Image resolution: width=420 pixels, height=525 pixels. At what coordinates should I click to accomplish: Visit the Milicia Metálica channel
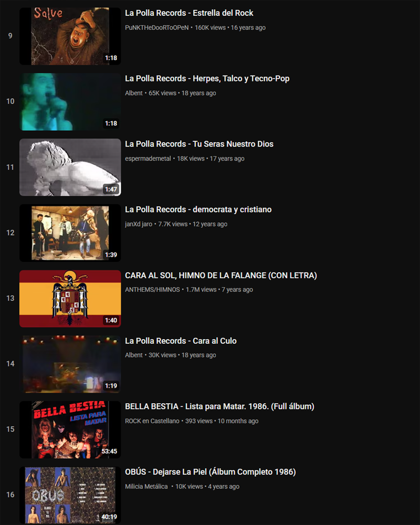pos(146,487)
